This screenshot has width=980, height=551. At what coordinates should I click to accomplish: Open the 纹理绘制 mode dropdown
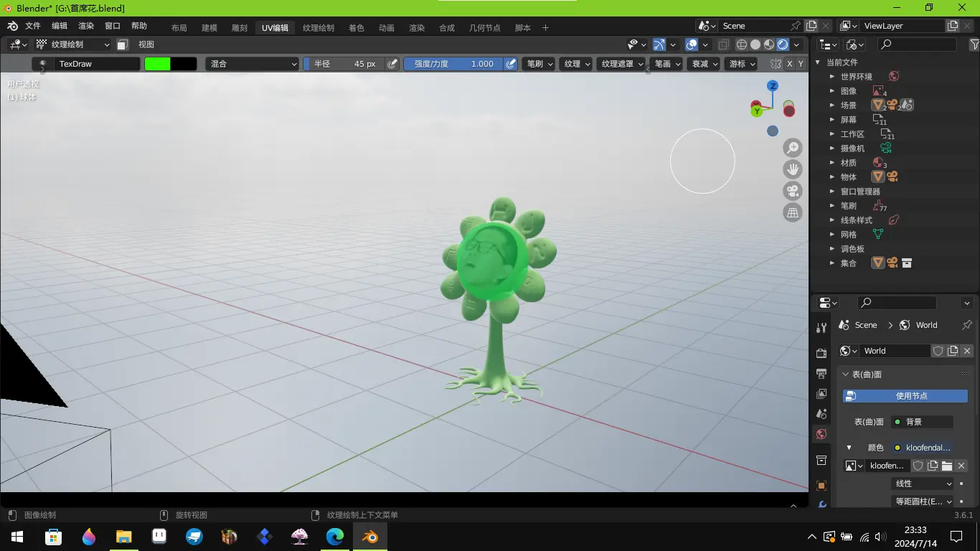coord(73,44)
